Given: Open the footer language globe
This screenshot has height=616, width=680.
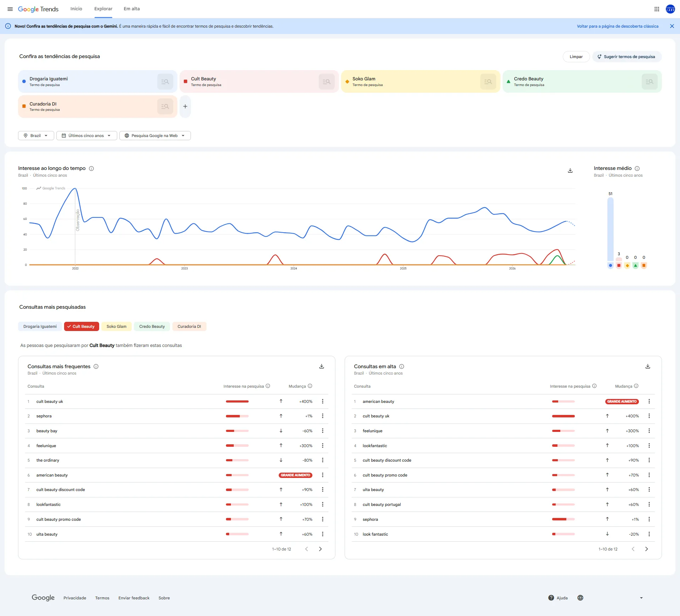Looking at the screenshot, I should 580,598.
